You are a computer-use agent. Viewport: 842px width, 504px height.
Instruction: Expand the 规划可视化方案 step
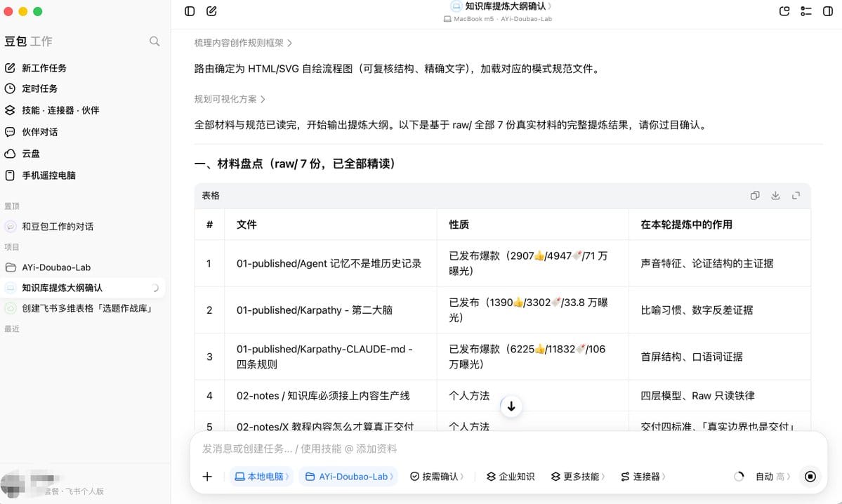pyautogui.click(x=230, y=99)
